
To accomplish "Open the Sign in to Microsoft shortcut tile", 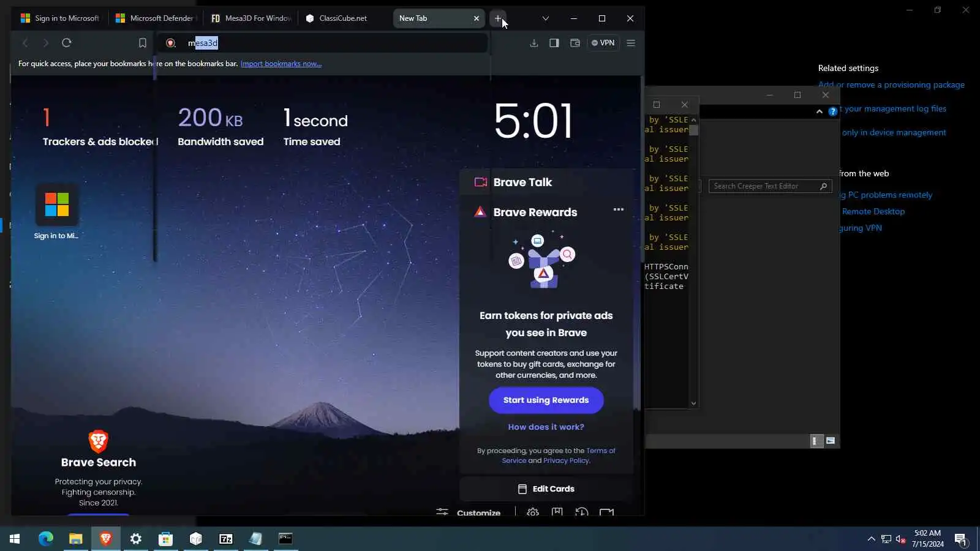I will coord(56,212).
